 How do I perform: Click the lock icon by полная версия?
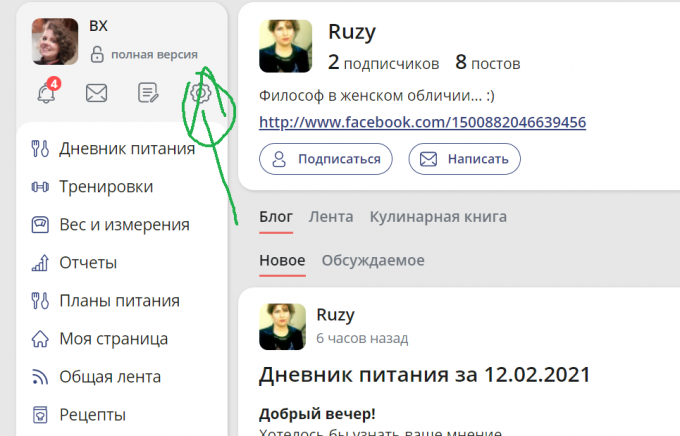coord(97,55)
